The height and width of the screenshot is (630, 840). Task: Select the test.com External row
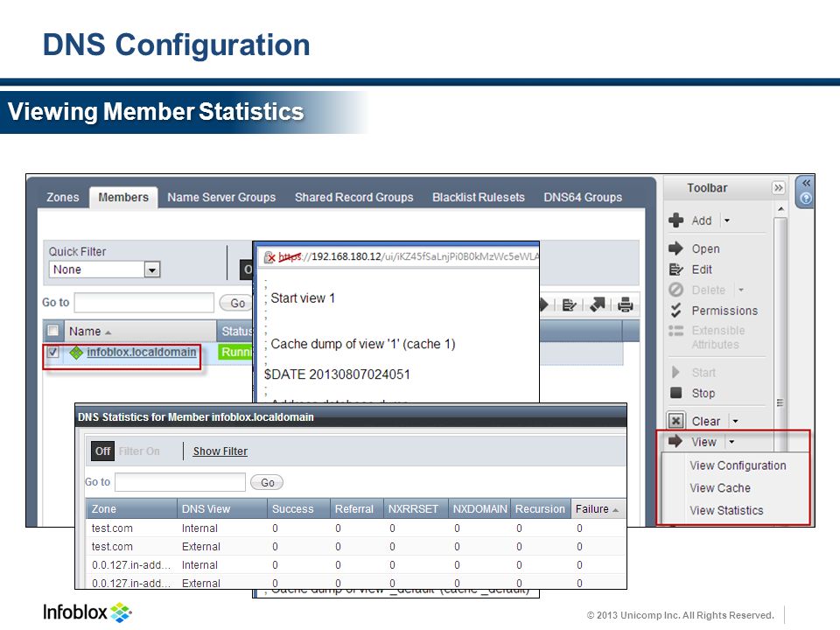coord(356,546)
